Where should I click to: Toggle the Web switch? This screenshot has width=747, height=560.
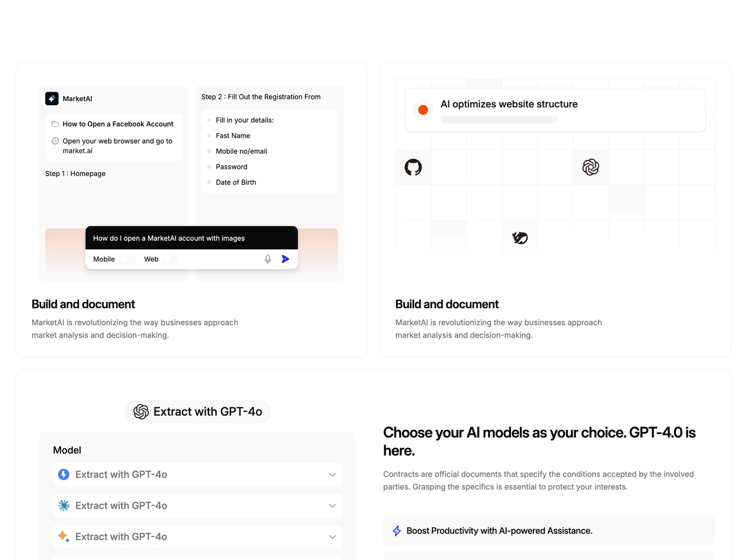pyautogui.click(x=171, y=259)
